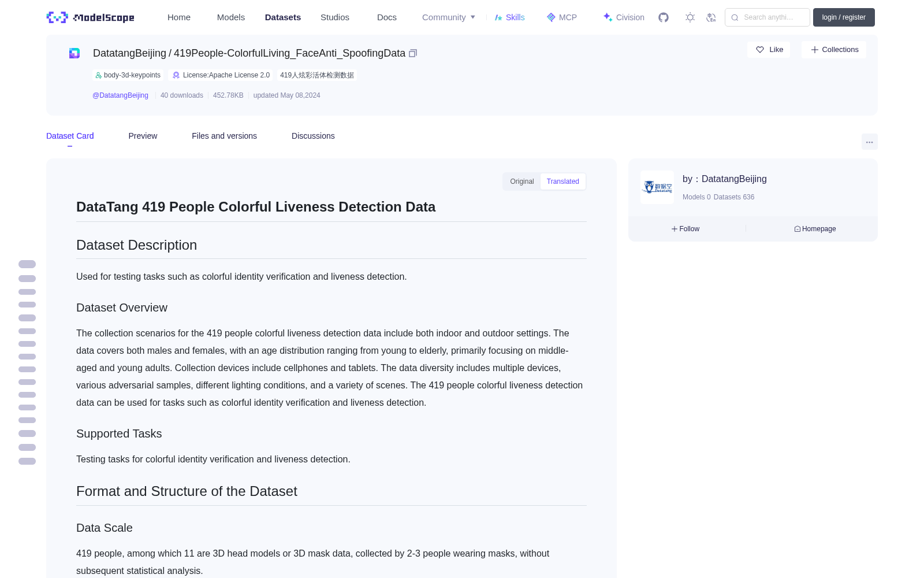
Task: Open the Skills navigation item
Action: tap(510, 17)
